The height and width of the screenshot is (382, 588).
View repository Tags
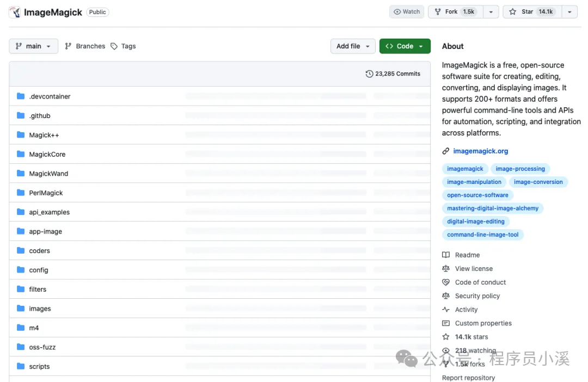[x=123, y=46]
